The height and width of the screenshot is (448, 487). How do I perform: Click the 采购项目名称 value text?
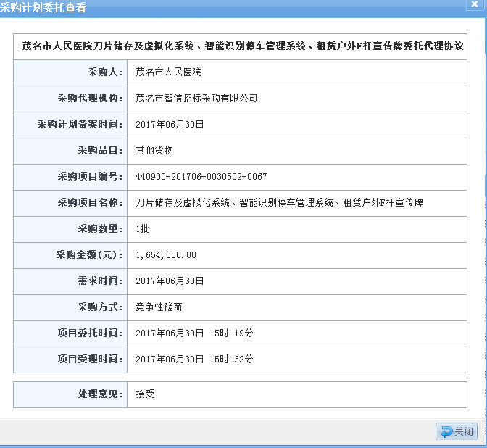[279, 203]
